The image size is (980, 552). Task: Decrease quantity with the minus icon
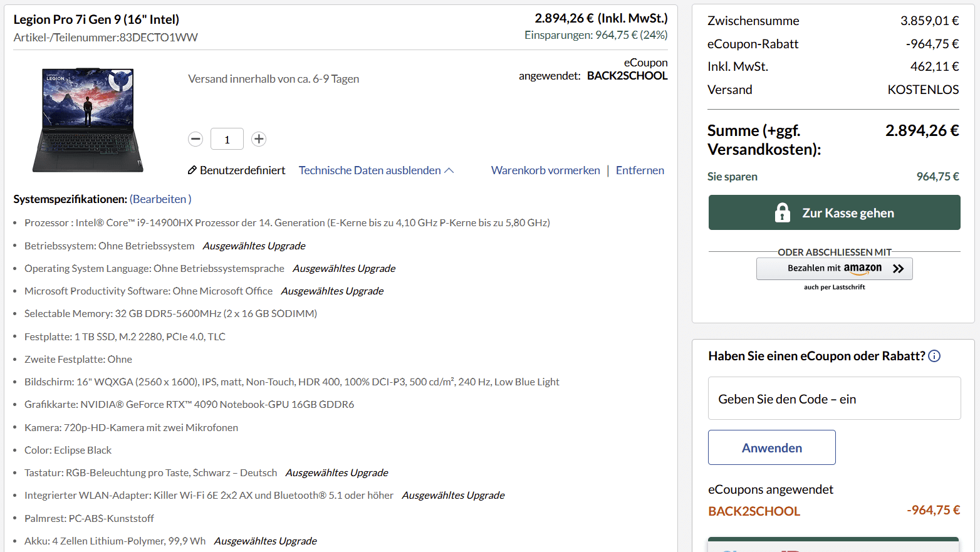point(195,139)
